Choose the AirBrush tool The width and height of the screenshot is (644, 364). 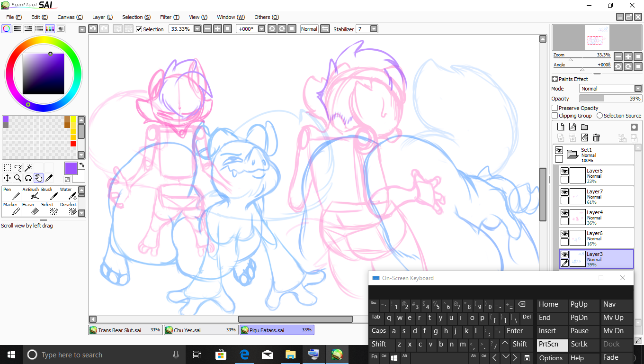click(x=30, y=193)
